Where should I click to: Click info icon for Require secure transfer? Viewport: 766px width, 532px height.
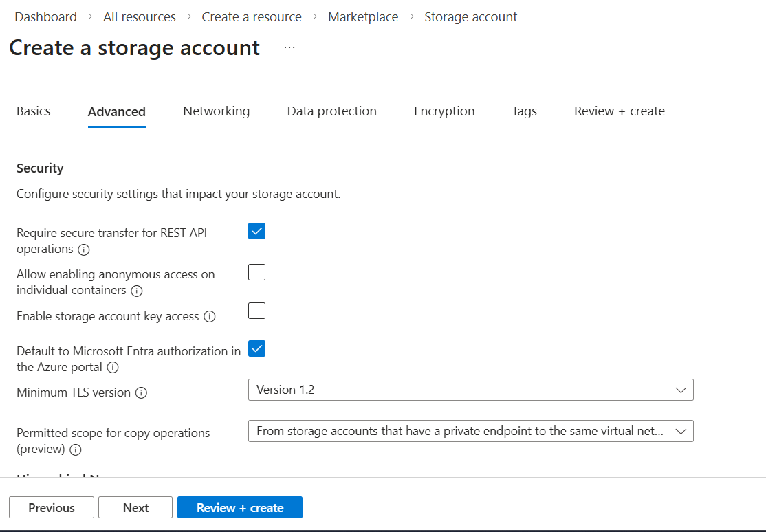pos(84,250)
